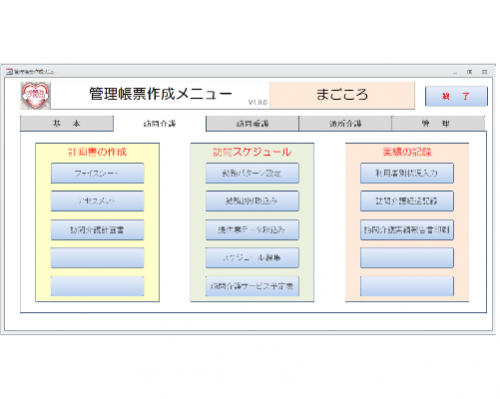The image size is (500, 399).
Task: Click 勤務パターン設定 button
Action: pos(252,173)
